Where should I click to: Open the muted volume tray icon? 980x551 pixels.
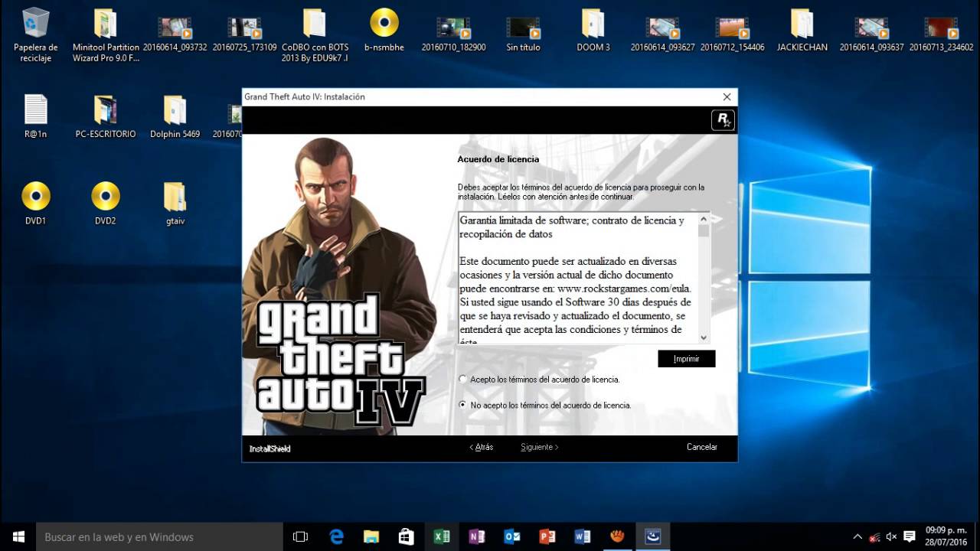coord(890,536)
